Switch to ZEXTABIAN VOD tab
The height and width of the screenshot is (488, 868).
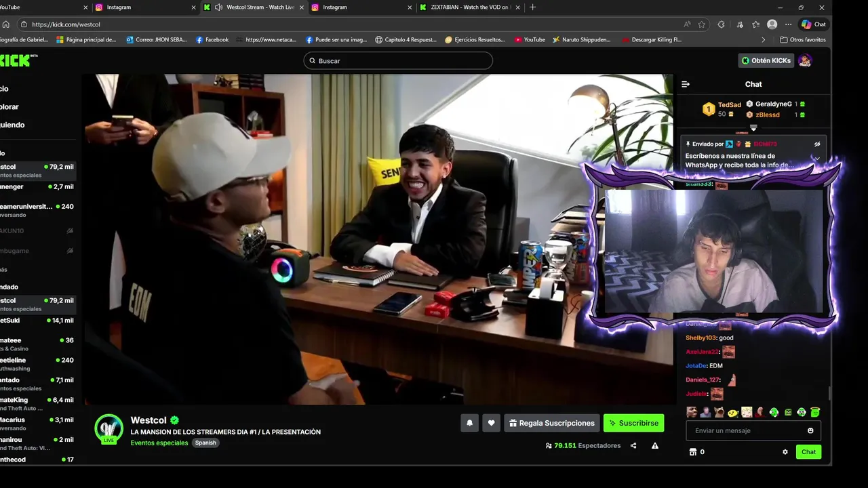(x=469, y=7)
